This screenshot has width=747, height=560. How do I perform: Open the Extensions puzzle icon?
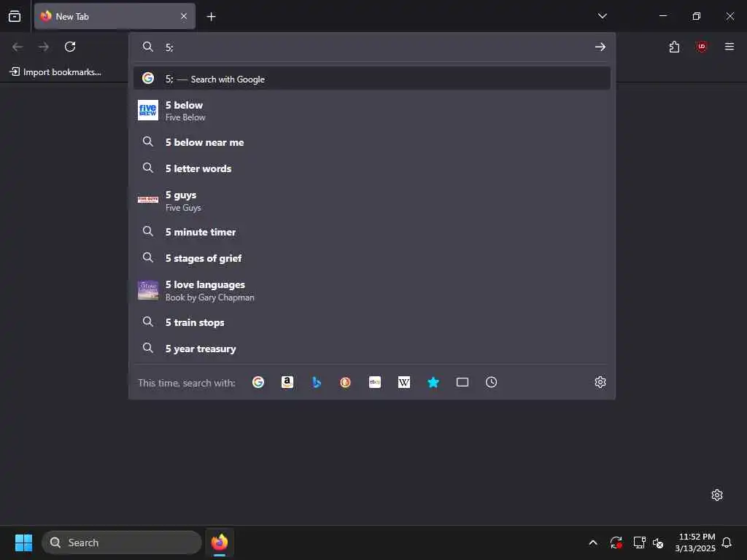pos(674,47)
